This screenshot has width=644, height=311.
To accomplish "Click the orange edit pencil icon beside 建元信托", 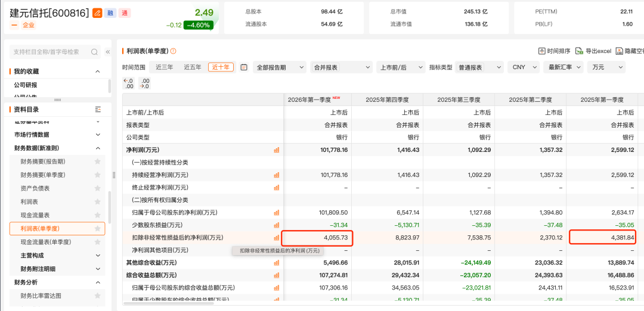I will (x=97, y=13).
